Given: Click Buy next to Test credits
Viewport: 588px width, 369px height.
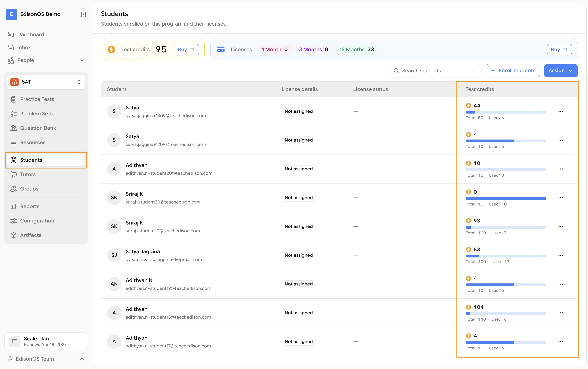Looking at the screenshot, I should point(186,50).
